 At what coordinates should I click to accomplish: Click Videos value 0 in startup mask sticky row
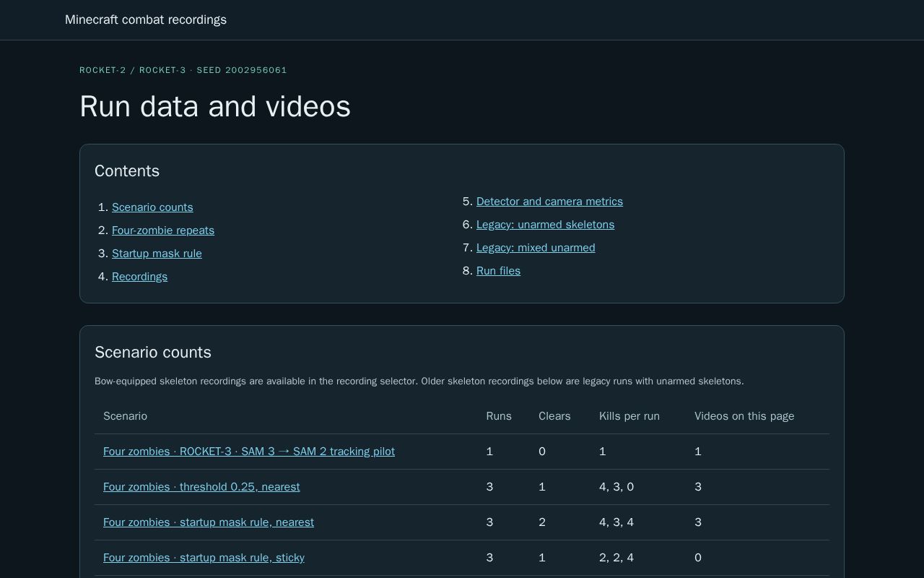698,558
